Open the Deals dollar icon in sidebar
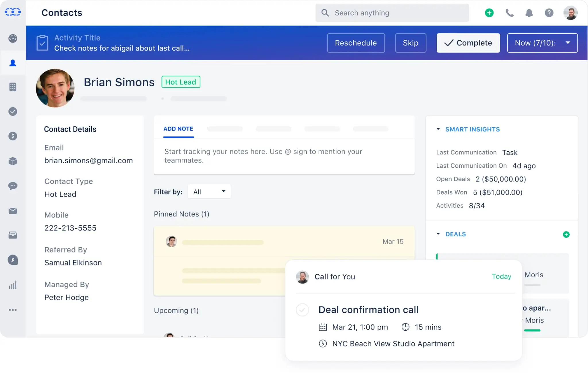 tap(13, 136)
